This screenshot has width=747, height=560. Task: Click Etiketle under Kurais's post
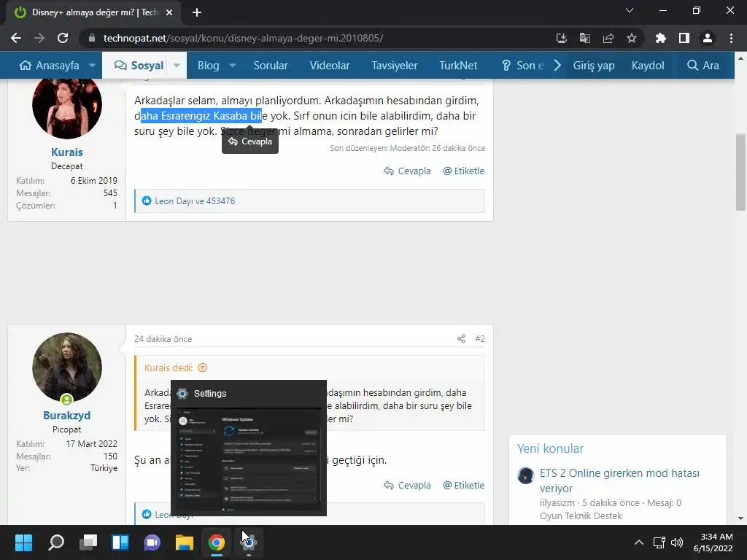click(x=463, y=171)
